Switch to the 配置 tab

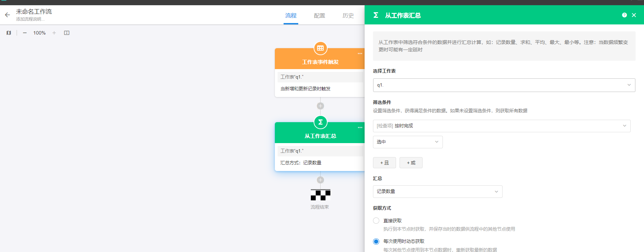click(x=319, y=16)
